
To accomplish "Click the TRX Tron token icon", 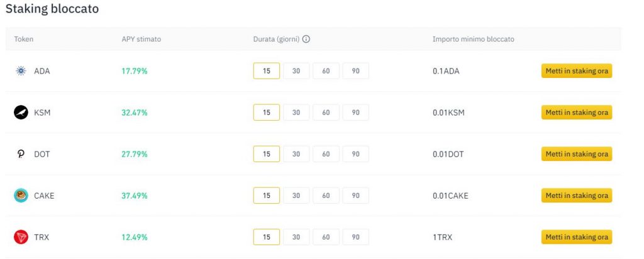I will pos(21,237).
